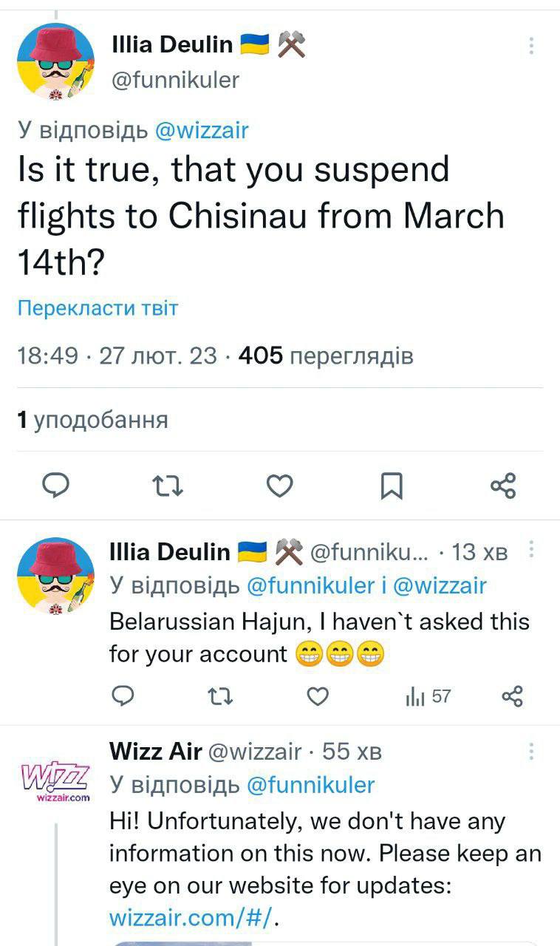Open more options on main tweet

[x=531, y=47]
